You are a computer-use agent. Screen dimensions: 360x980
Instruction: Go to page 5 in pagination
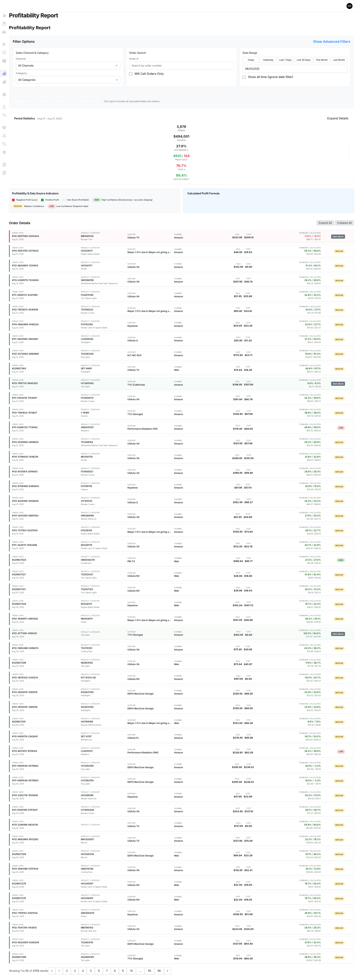(x=91, y=970)
